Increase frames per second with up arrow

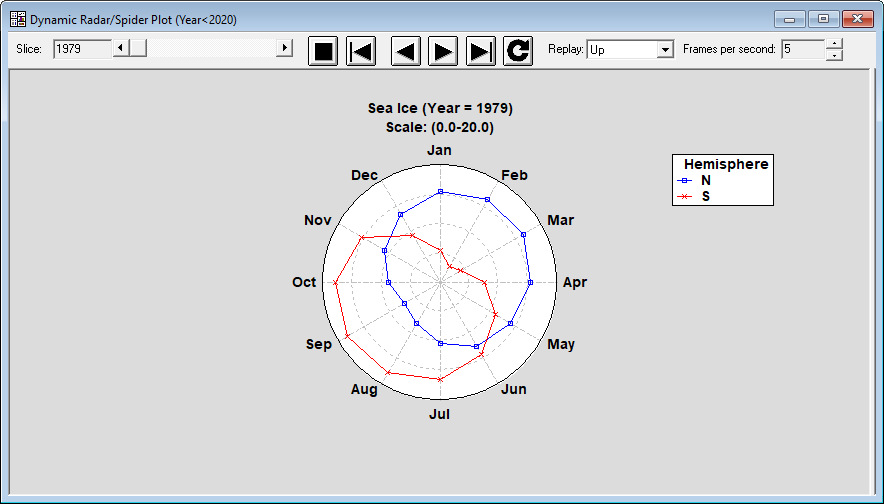835,44
